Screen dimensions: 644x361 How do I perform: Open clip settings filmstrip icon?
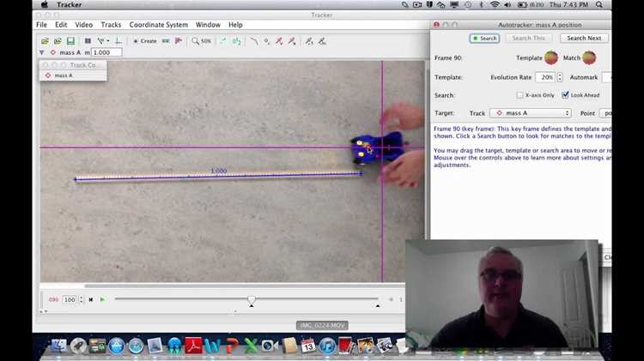click(x=88, y=41)
